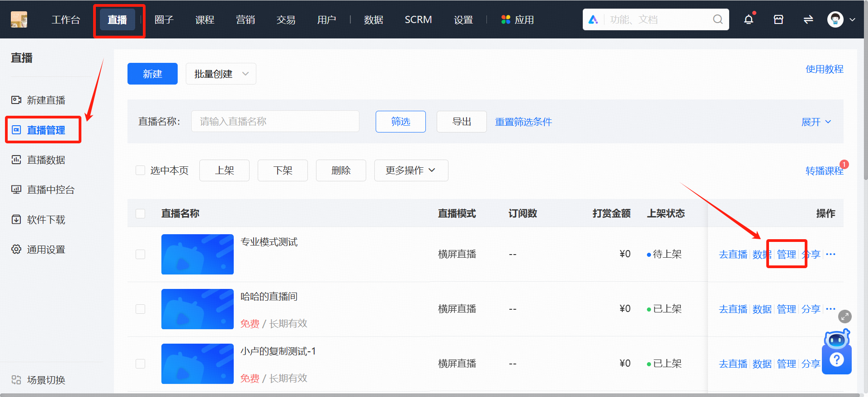Open more options for 专业模式测试 row

830,254
